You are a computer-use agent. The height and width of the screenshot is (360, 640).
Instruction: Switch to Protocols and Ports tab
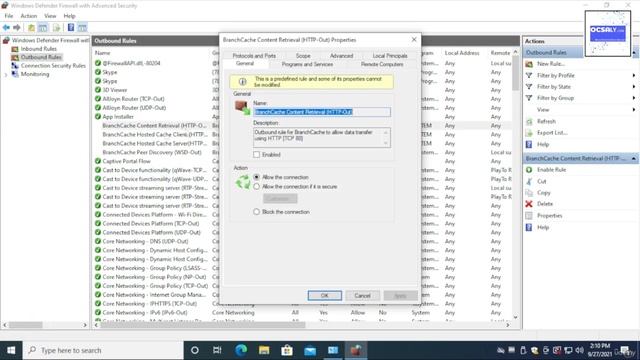pyautogui.click(x=254, y=56)
